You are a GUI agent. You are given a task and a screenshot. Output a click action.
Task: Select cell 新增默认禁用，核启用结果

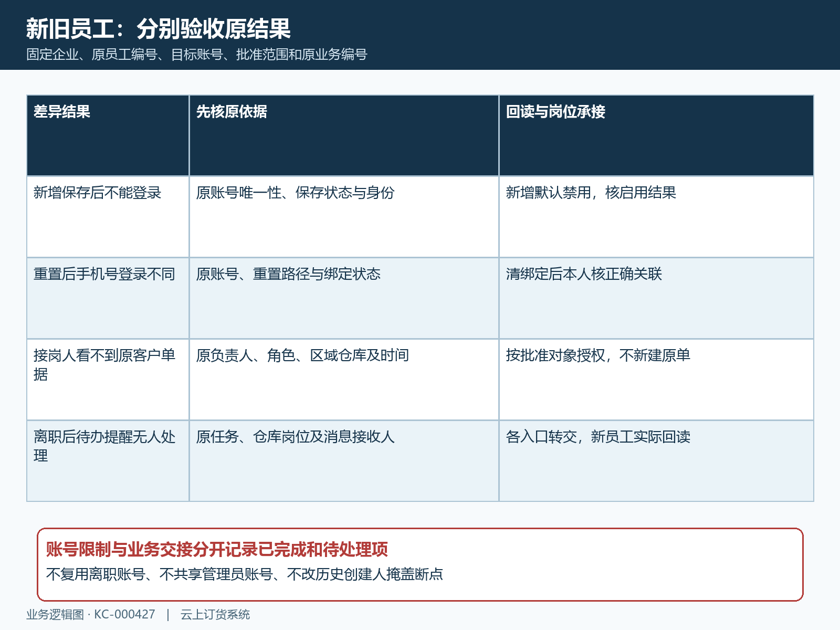click(656, 217)
